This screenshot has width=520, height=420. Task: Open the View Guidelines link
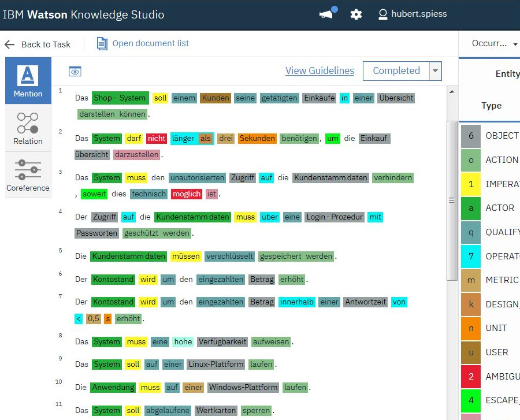[x=320, y=70]
